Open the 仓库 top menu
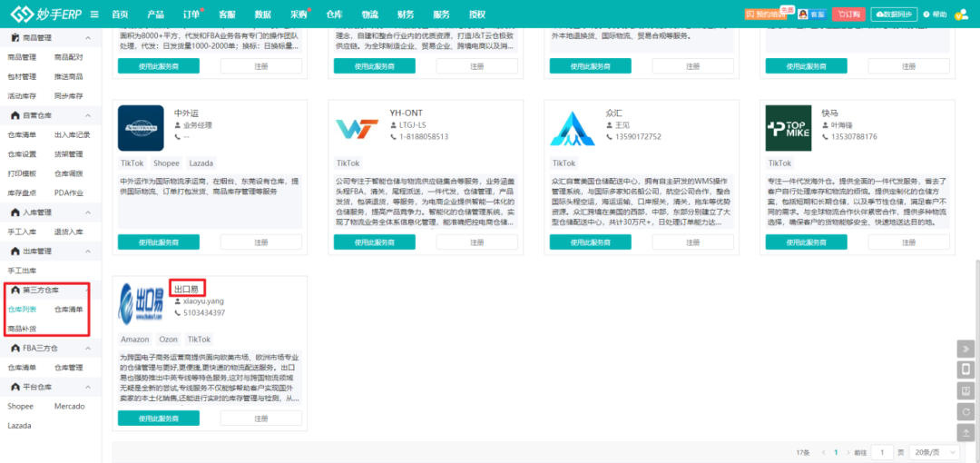The image size is (980, 463). (334, 15)
